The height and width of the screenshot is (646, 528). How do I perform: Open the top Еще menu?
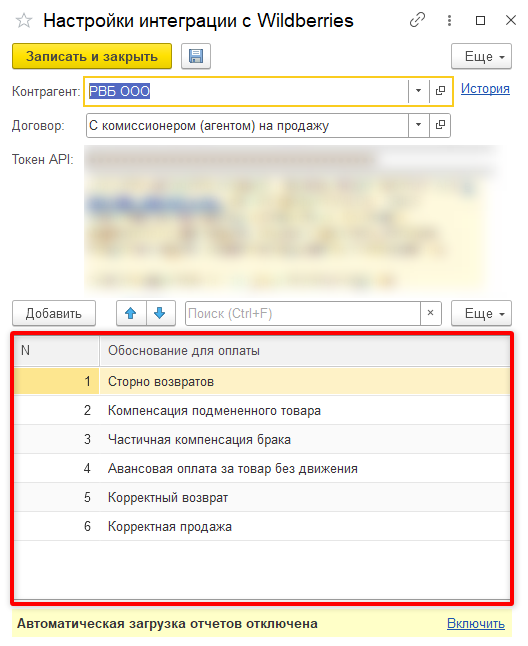[481, 56]
